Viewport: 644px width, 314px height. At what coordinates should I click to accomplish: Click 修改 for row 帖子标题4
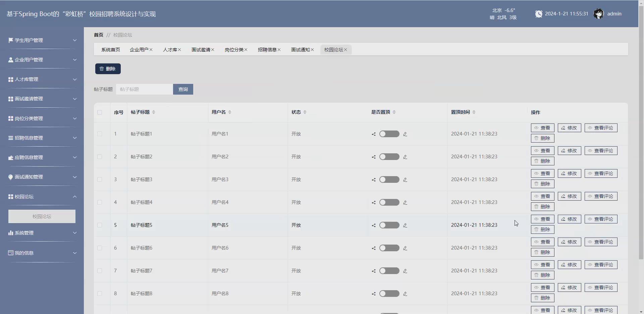(570, 196)
